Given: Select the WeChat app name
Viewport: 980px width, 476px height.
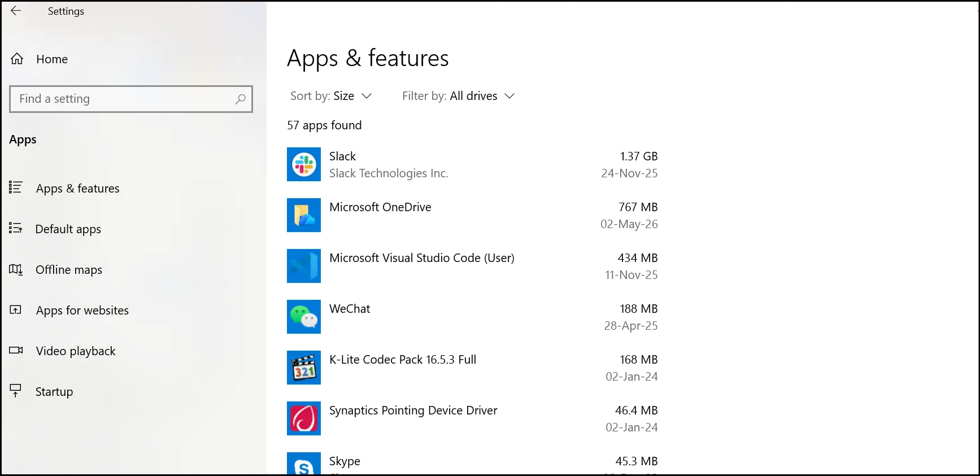Looking at the screenshot, I should pos(350,309).
